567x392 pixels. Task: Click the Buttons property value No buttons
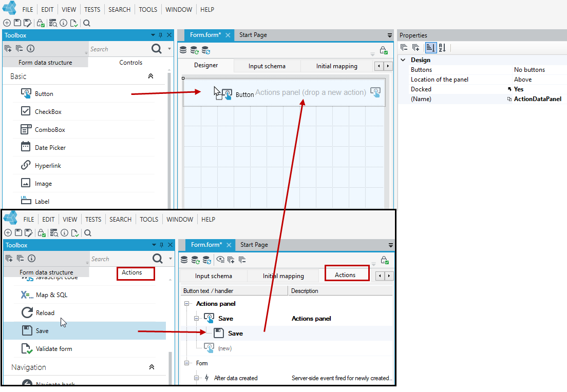click(x=530, y=70)
